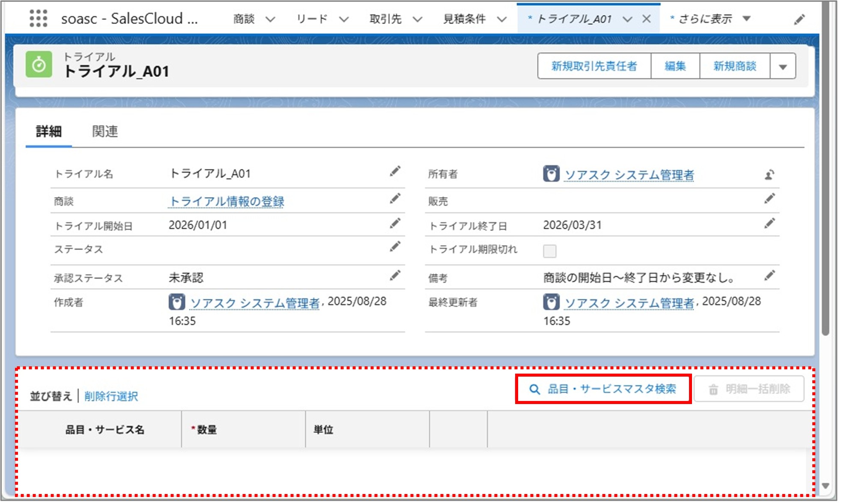Edit トライアル開始日 using pencil icon

tap(395, 223)
